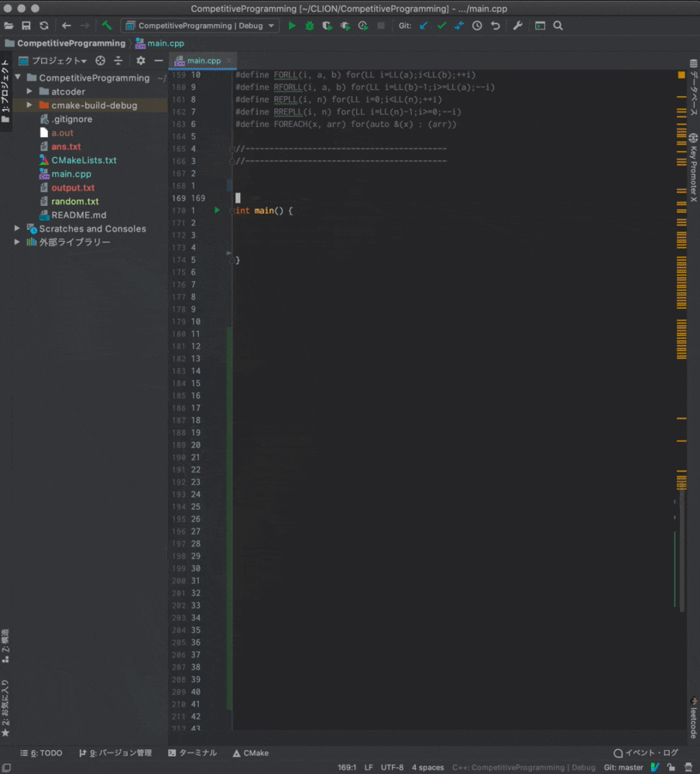This screenshot has width=700, height=774.
Task: Click the Save All toolbar icon
Action: pos(26,26)
